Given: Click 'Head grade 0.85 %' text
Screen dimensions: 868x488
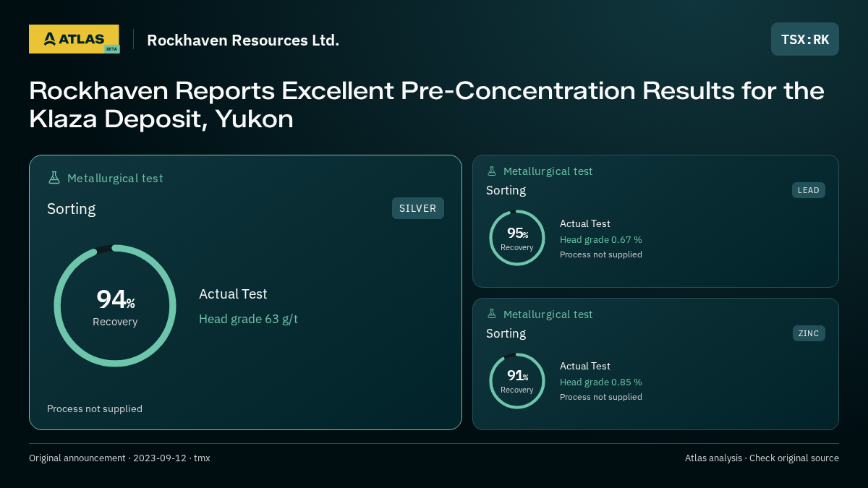Looking at the screenshot, I should coord(601,382).
